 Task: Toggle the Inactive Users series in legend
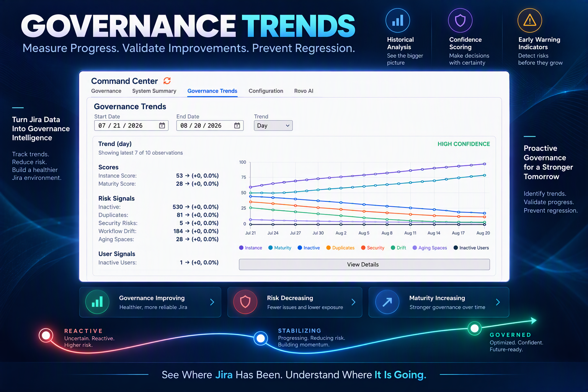tap(471, 248)
